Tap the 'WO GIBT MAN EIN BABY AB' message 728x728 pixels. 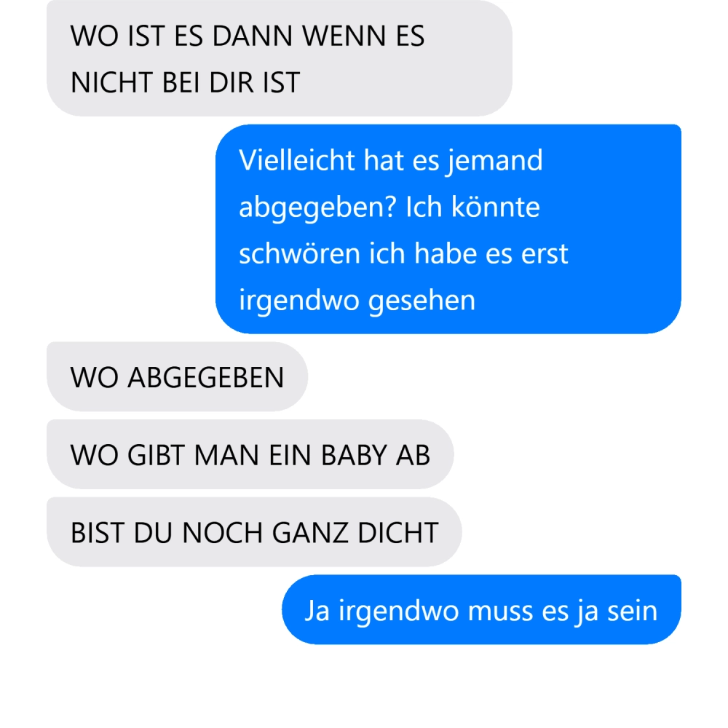tap(250, 454)
